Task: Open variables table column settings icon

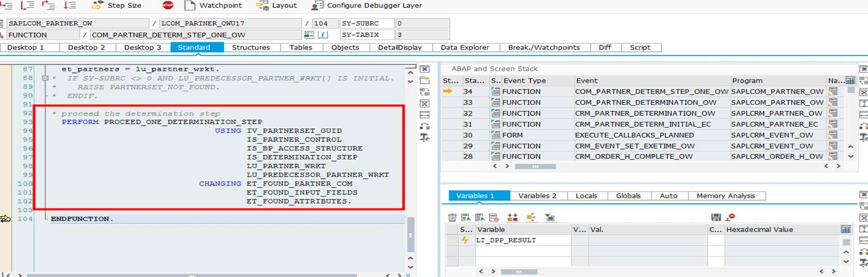Action: [x=846, y=229]
